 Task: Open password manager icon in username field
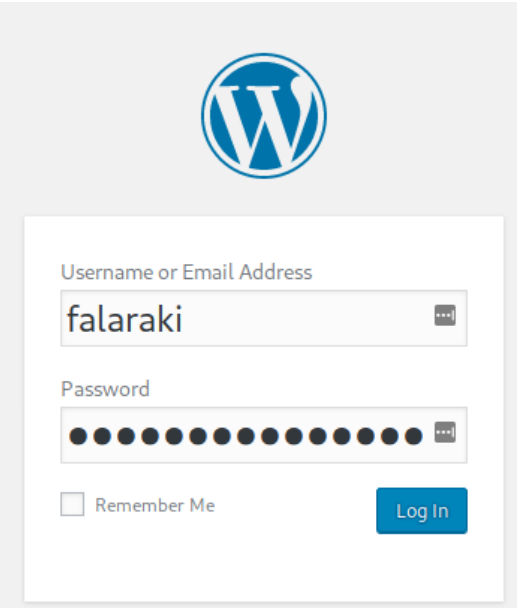[x=445, y=315]
